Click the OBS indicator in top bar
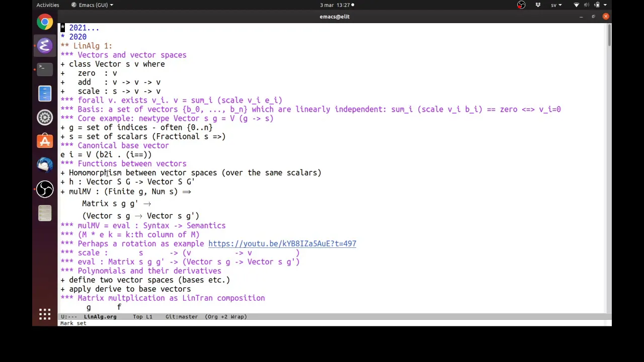The image size is (644, 362). click(x=521, y=5)
